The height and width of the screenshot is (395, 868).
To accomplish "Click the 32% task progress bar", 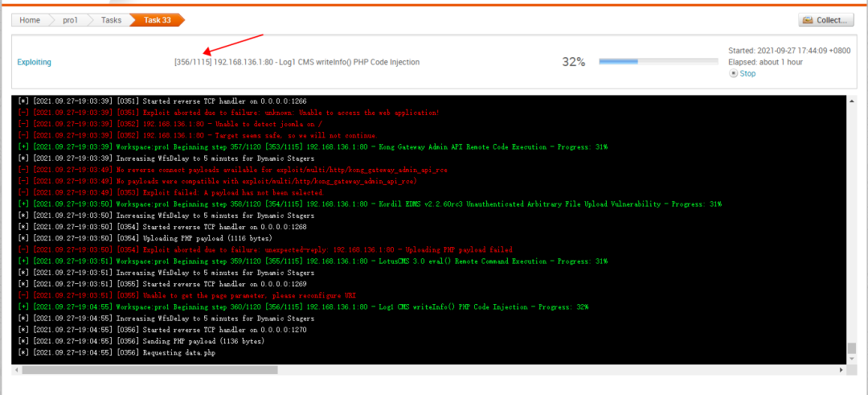I will 661,61.
